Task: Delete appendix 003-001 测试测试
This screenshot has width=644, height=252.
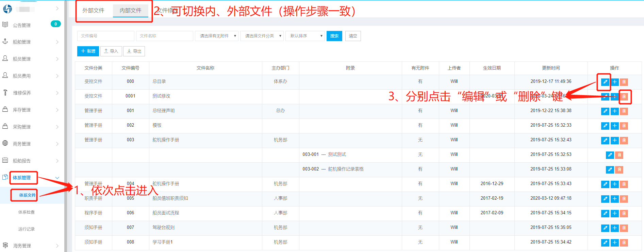Action: pyautogui.click(x=619, y=155)
